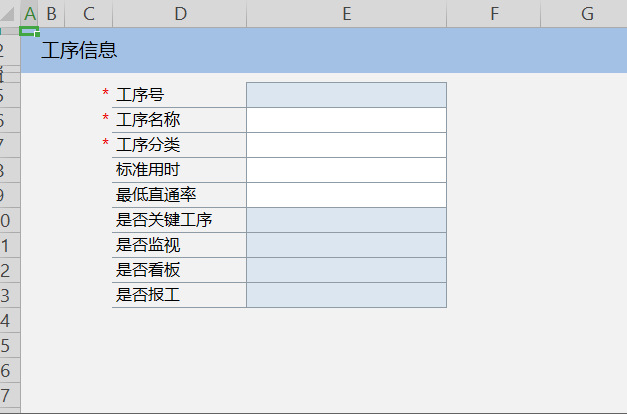Select column E header

[346, 14]
